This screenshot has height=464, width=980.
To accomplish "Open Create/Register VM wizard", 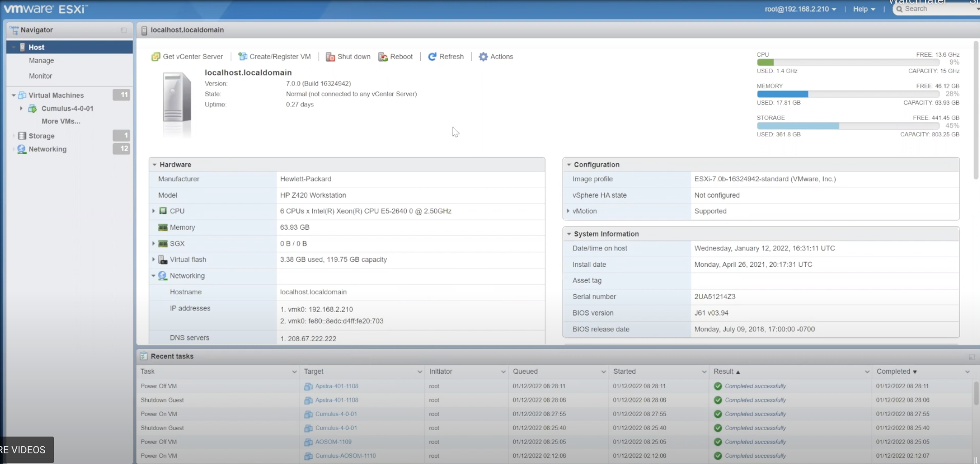I will tap(274, 57).
